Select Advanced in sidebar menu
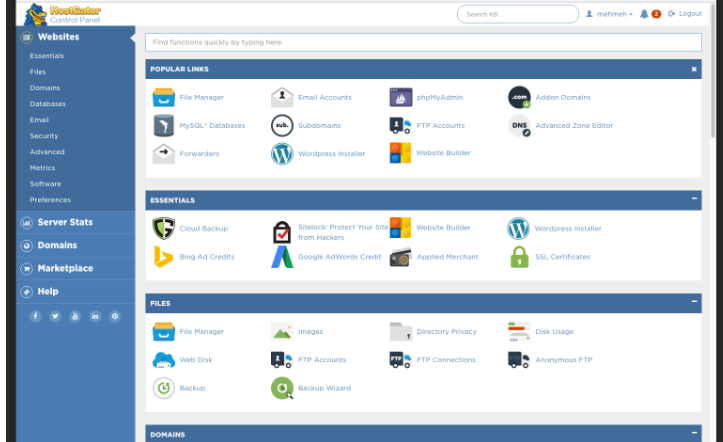Image resolution: width=723 pixels, height=442 pixels. click(47, 152)
